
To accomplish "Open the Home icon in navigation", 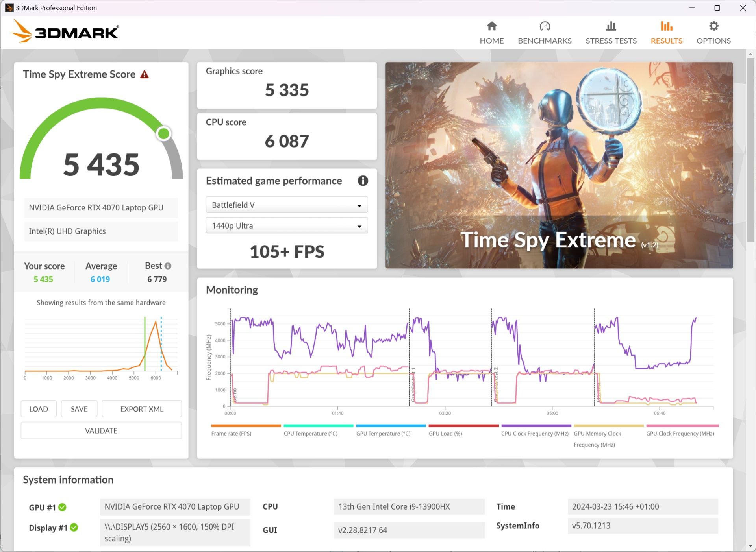I will click(491, 26).
